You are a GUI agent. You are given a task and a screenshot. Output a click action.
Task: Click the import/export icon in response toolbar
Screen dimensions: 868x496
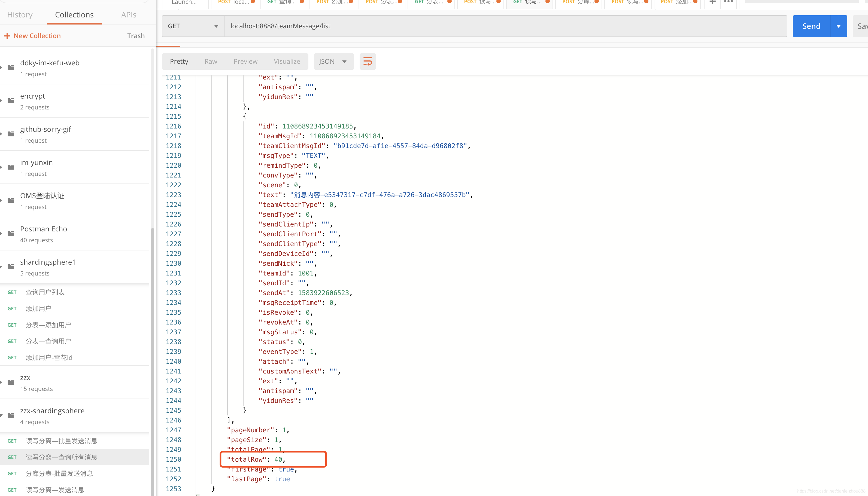point(368,61)
